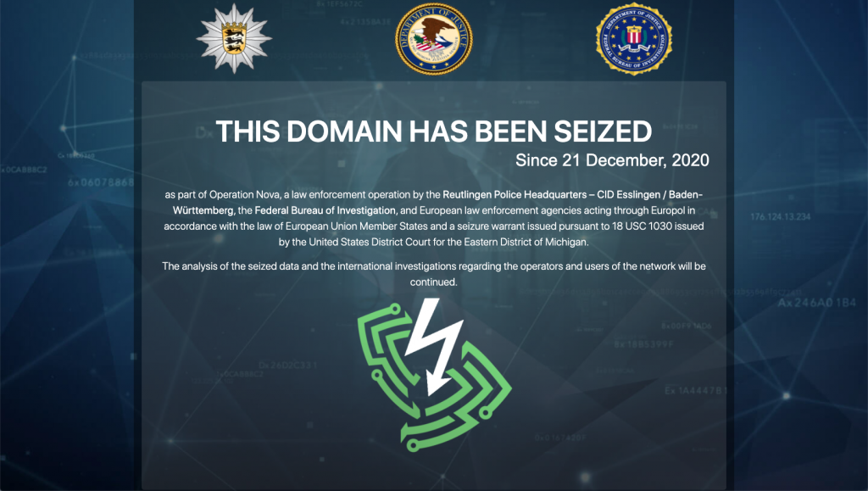
Task: Click the Department of Justice seal
Action: coord(433,39)
